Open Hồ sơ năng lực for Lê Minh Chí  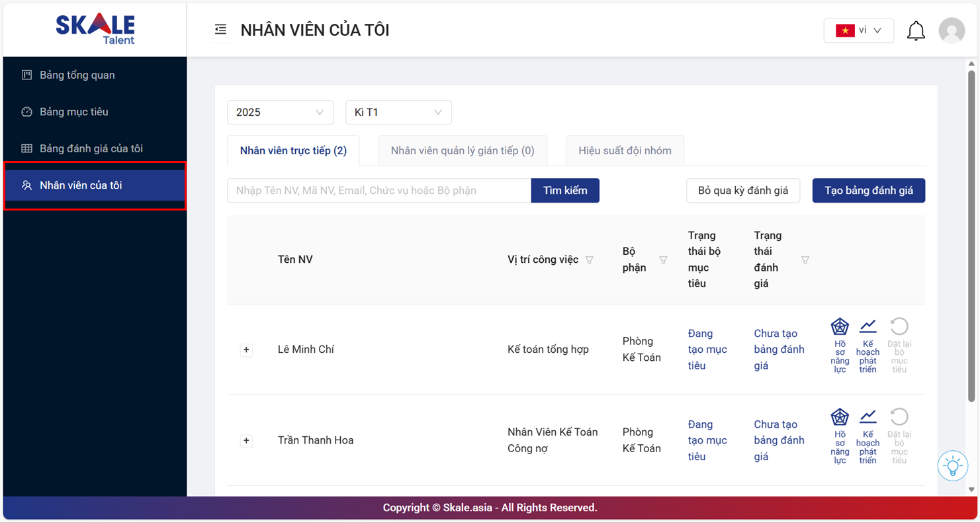point(840,345)
